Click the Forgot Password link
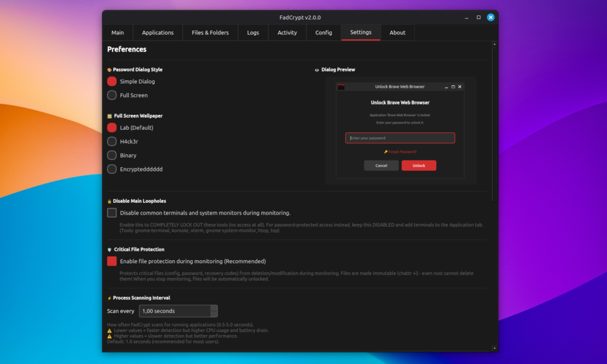Image resolution: width=607 pixels, height=364 pixels. 402,152
